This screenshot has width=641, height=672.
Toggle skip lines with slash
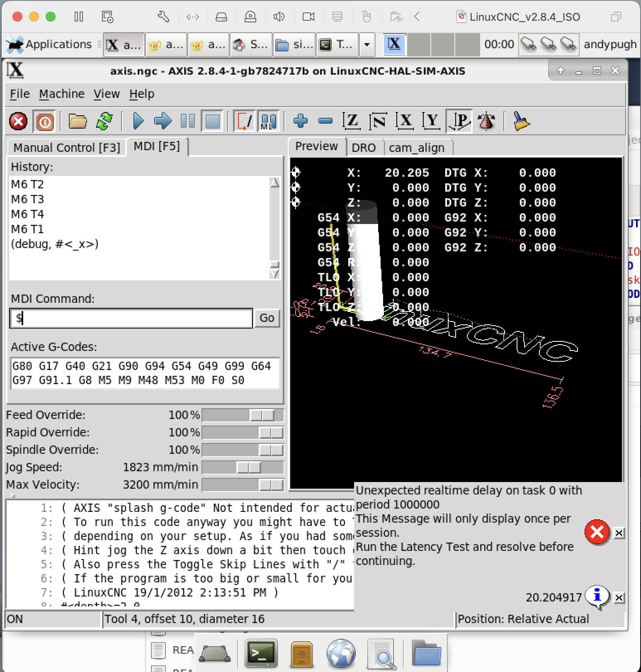pyautogui.click(x=244, y=122)
